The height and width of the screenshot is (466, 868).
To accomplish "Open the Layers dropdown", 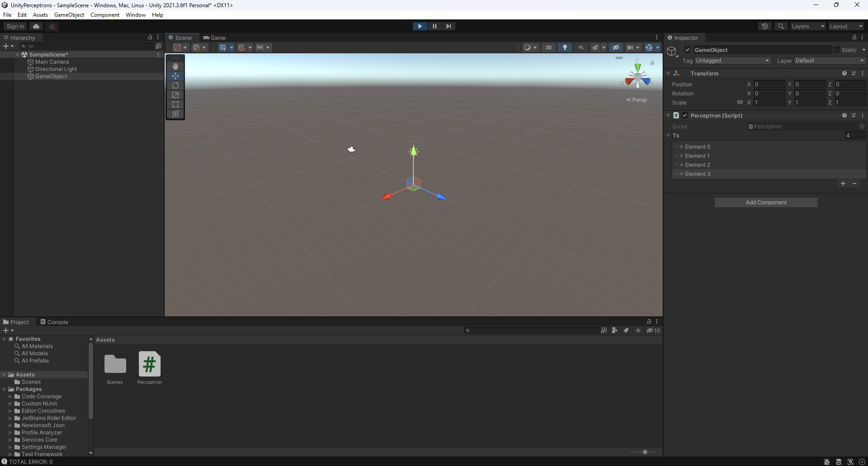I will tap(808, 26).
